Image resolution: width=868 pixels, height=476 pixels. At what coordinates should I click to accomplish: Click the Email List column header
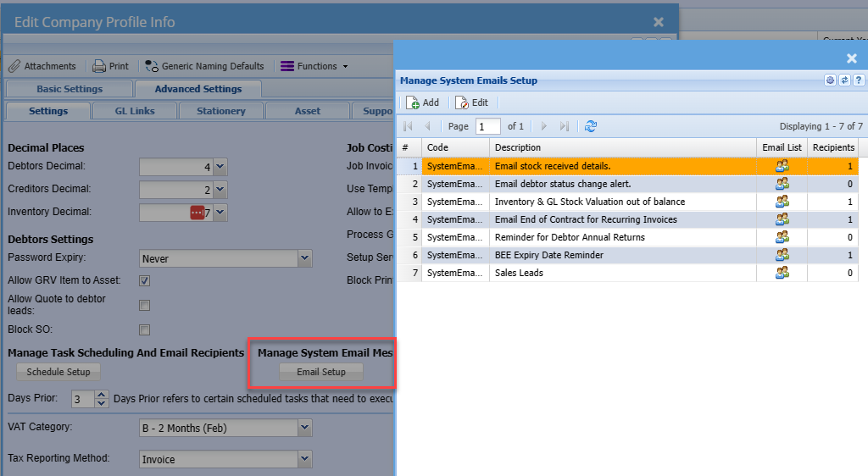[x=782, y=147]
